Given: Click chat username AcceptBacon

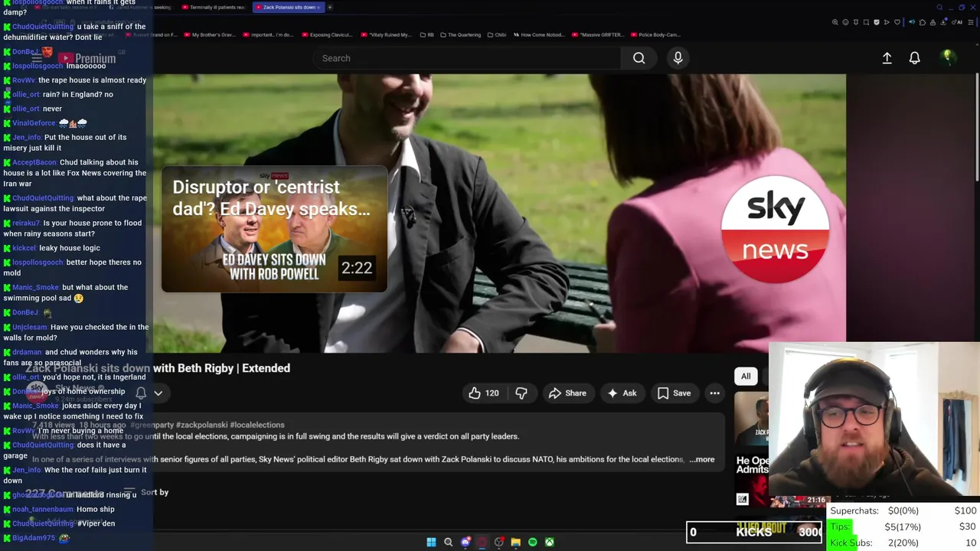Looking at the screenshot, I should click(34, 162).
